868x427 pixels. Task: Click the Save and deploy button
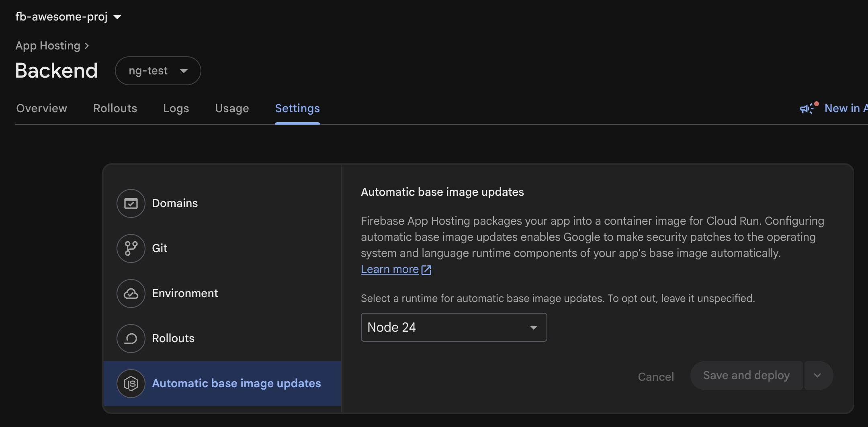tap(747, 376)
